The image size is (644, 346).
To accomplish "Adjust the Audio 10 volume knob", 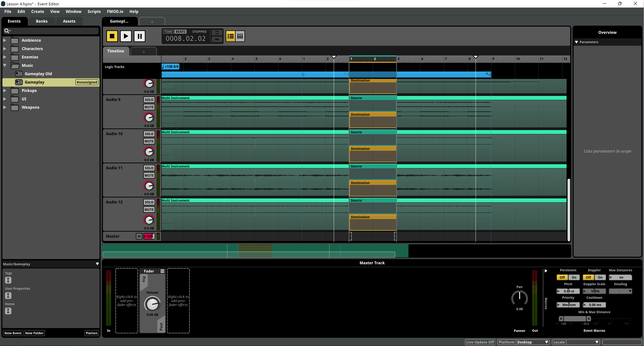I will pyautogui.click(x=149, y=152).
